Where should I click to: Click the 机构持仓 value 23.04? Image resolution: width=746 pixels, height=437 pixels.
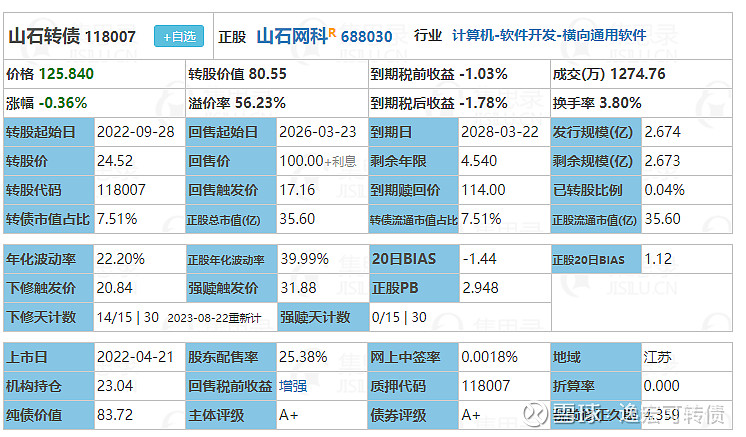(x=115, y=386)
